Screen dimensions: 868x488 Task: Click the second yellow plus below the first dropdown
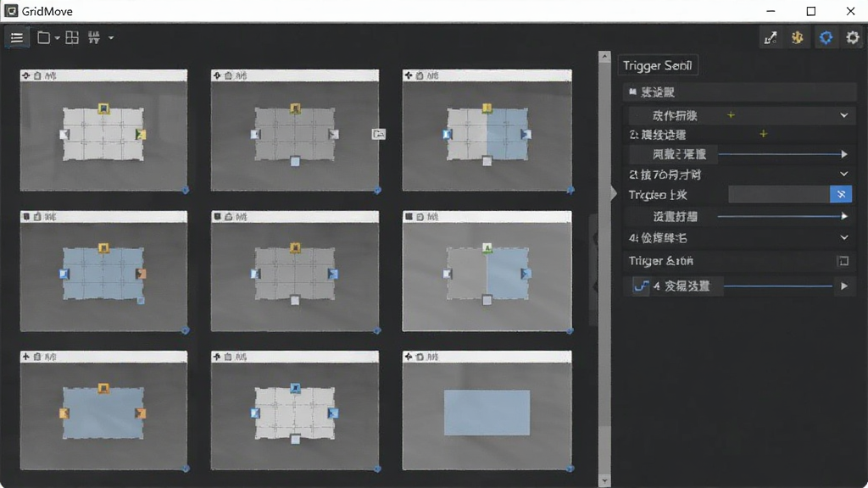(763, 134)
